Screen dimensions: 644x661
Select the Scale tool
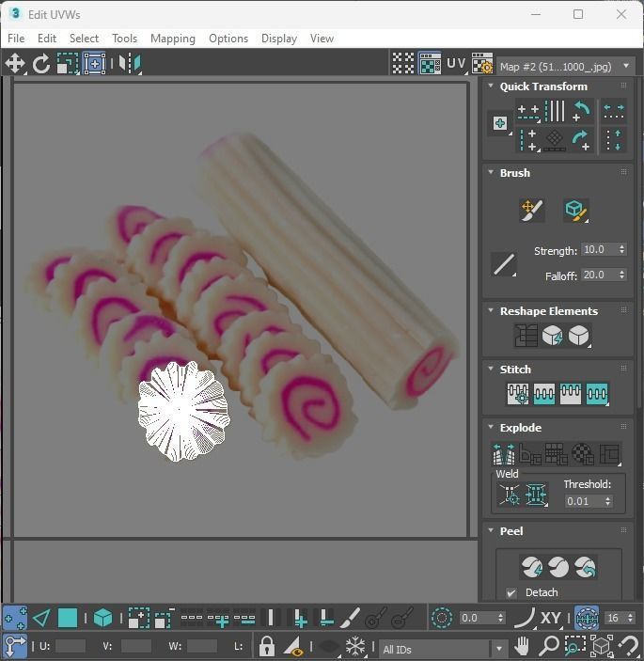click(x=68, y=64)
